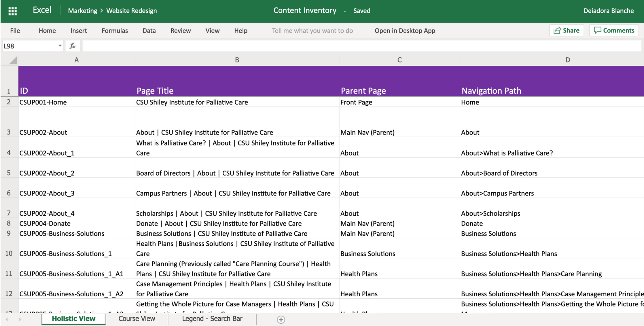
Task: Open the Insert ribbon tab
Action: [79, 31]
